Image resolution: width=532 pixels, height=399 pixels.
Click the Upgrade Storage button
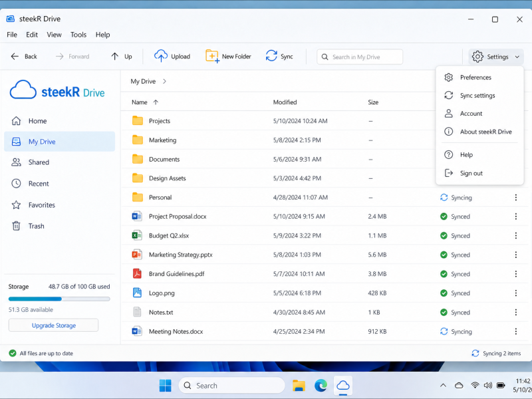pos(54,325)
